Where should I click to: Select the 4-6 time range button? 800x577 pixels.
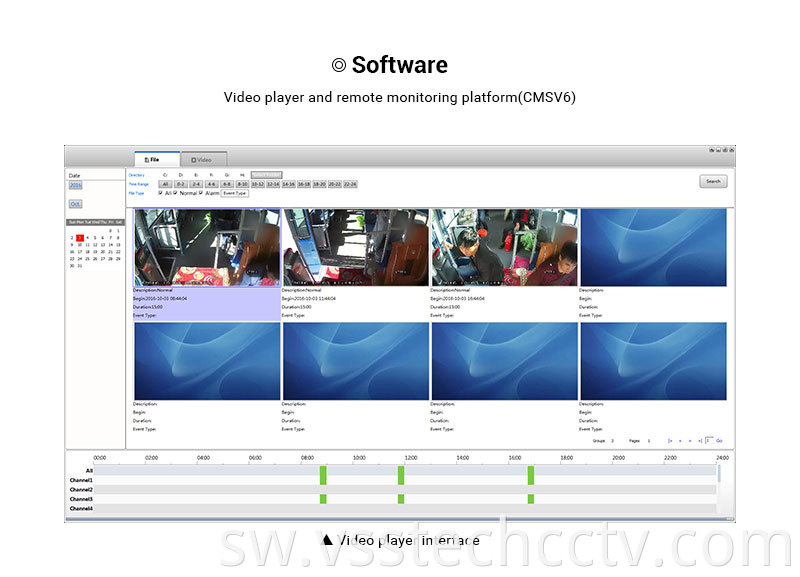211,184
